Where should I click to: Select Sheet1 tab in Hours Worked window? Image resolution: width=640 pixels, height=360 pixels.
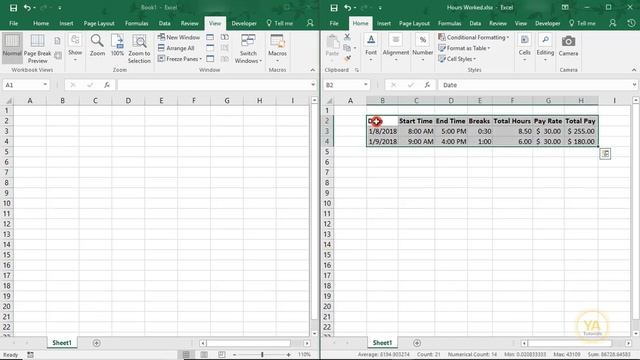(382, 343)
